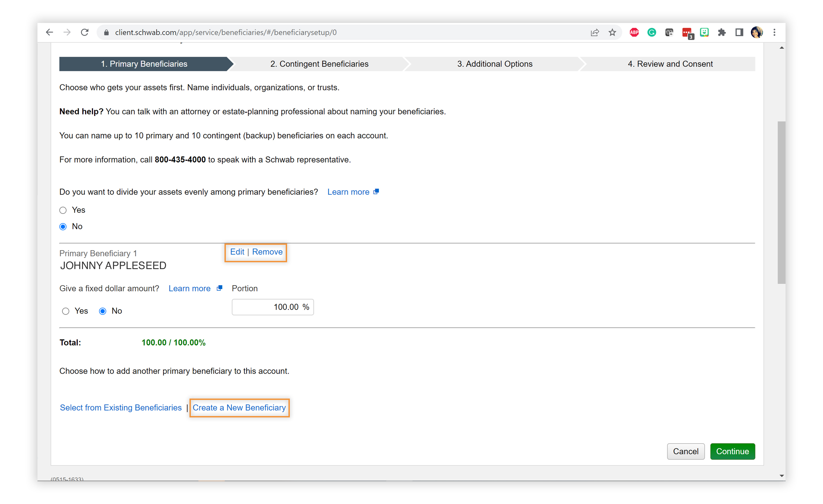This screenshot has height=504, width=823.
Task: Go to Contingent Beneficiaries step
Action: click(319, 64)
